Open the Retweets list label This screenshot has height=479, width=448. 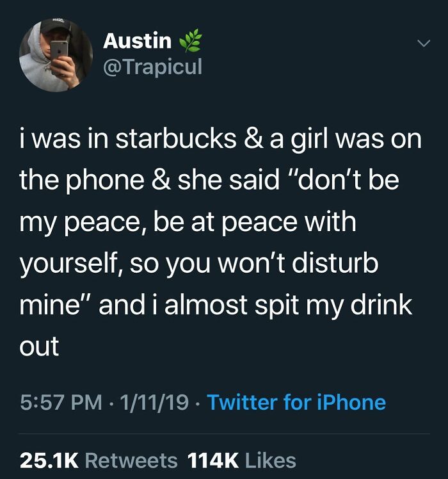tap(131, 460)
